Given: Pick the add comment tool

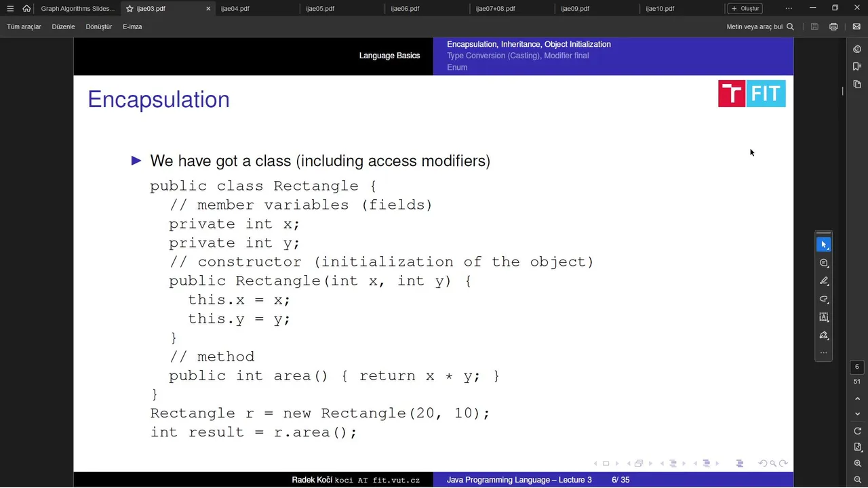Looking at the screenshot, I should [x=824, y=263].
